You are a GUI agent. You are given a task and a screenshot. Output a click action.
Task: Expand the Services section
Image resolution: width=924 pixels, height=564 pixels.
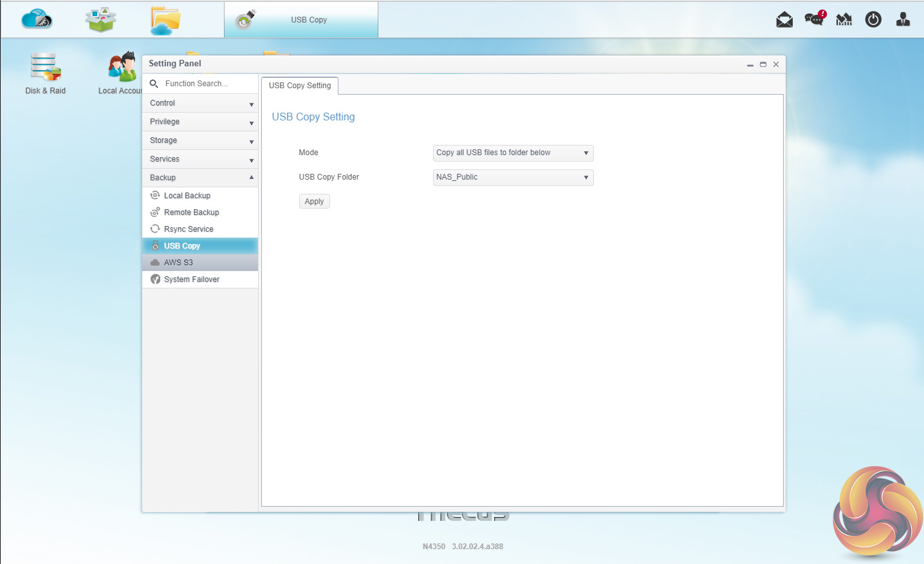tap(200, 159)
